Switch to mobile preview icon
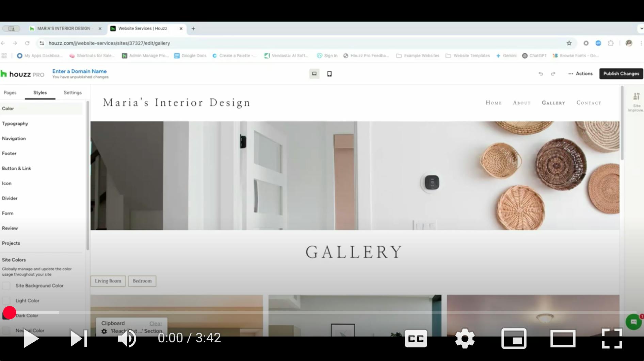Screen dimensions: 644x361 [329, 74]
